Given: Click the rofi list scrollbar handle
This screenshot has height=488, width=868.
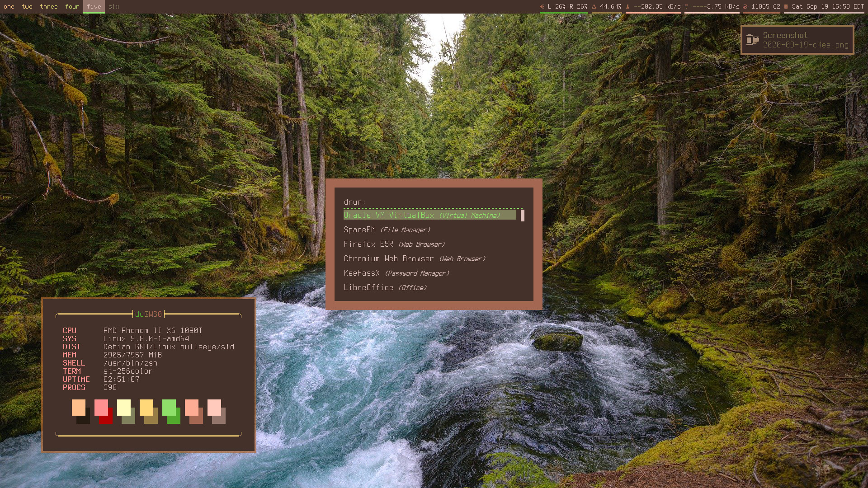Looking at the screenshot, I should [x=523, y=216].
